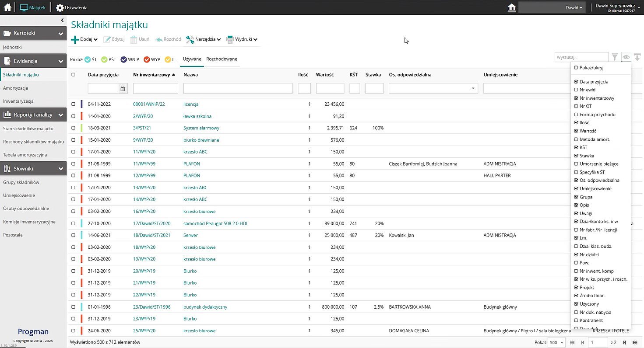The width and height of the screenshot is (644, 348).
Task: Click the export download arrow icon
Action: click(x=637, y=57)
